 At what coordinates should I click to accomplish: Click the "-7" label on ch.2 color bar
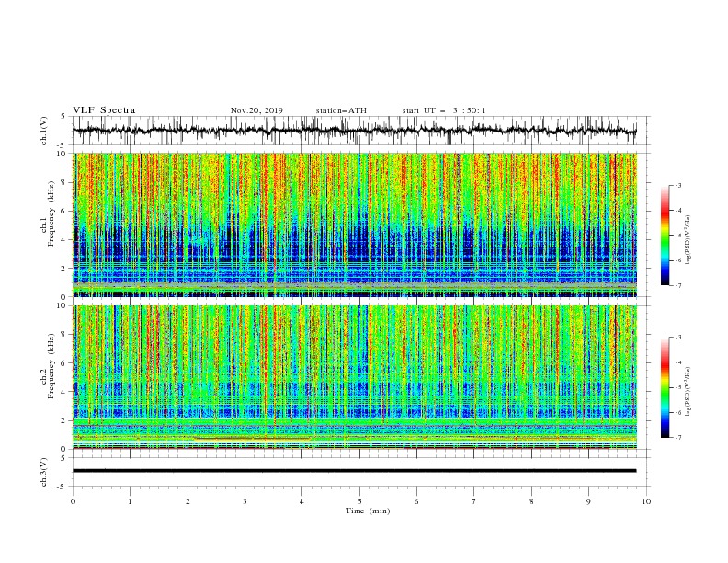pyautogui.click(x=677, y=437)
